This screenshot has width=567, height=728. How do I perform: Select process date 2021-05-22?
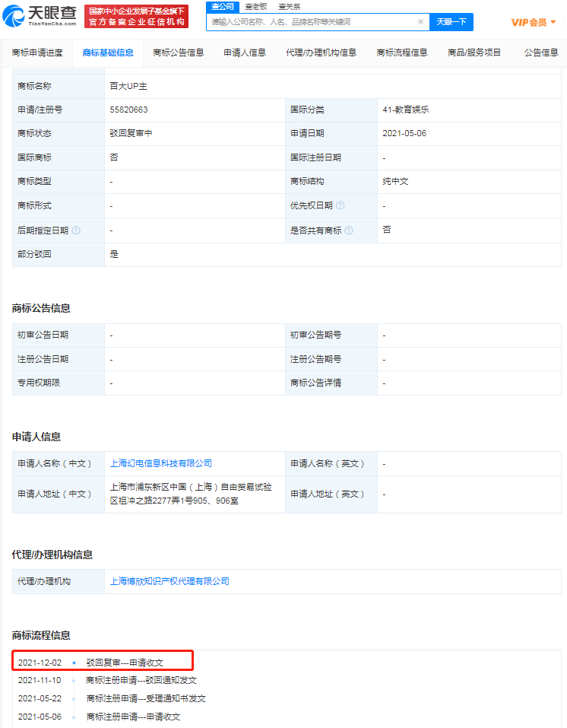pos(40,699)
